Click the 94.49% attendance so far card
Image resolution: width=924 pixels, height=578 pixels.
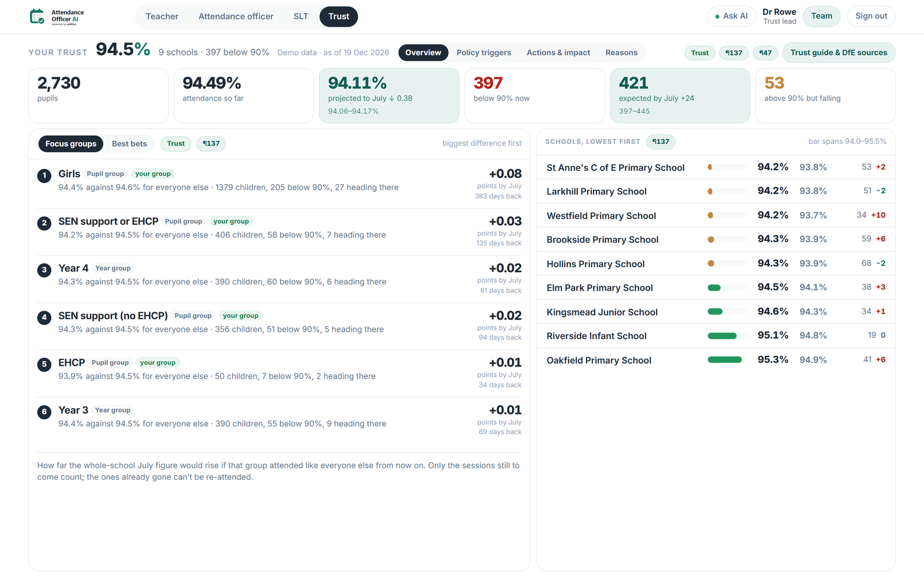tap(243, 95)
